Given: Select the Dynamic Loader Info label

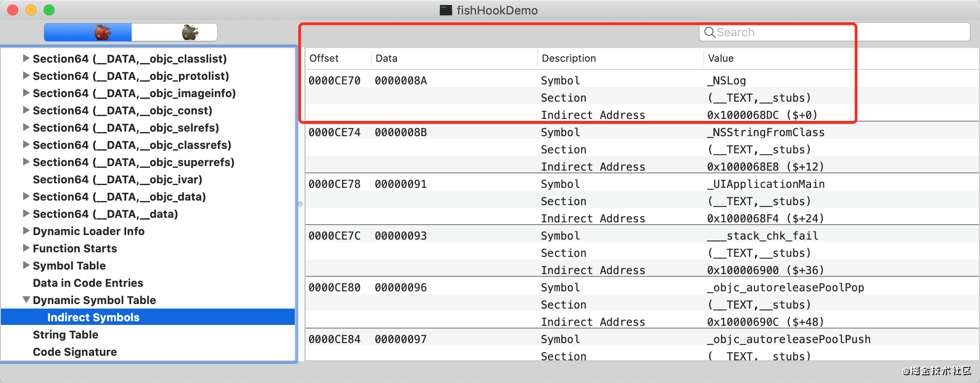Looking at the screenshot, I should click(89, 231).
